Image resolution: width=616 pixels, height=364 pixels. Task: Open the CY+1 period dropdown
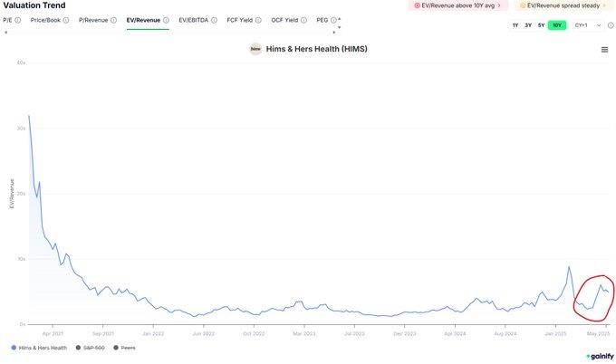point(588,25)
